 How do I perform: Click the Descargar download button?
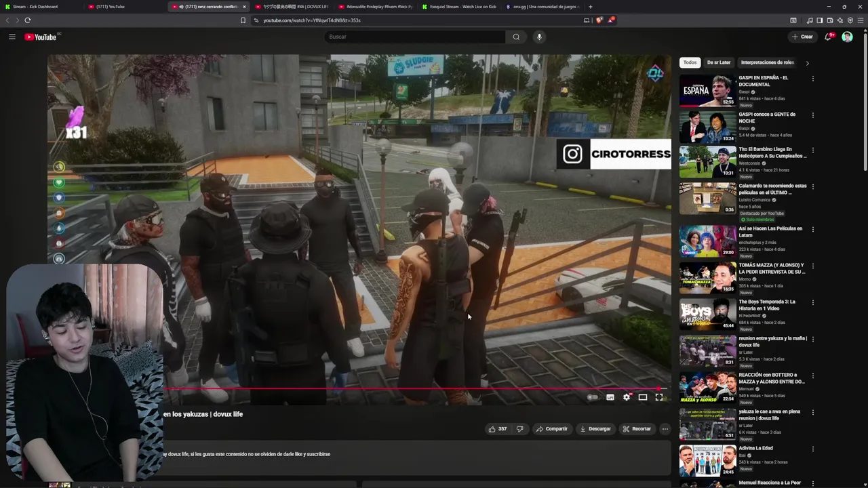coord(595,429)
